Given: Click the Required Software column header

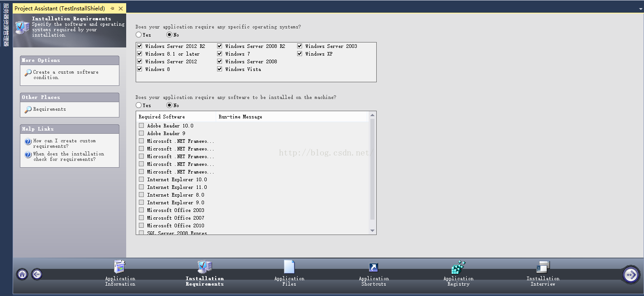Looking at the screenshot, I should click(176, 117).
